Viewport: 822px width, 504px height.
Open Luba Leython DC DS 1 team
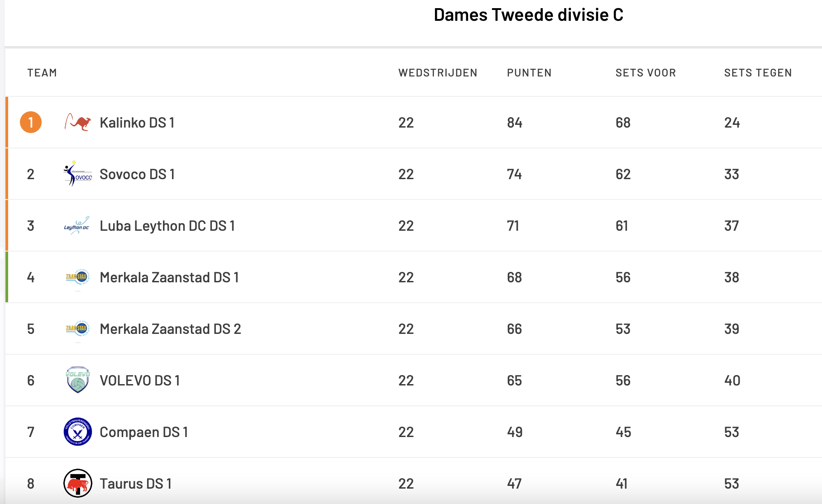click(167, 226)
